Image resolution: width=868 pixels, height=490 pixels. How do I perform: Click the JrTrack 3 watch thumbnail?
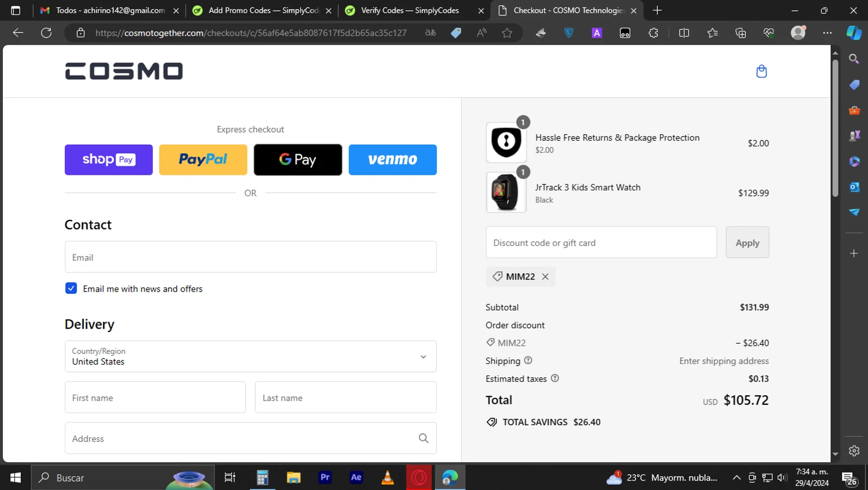coord(506,193)
